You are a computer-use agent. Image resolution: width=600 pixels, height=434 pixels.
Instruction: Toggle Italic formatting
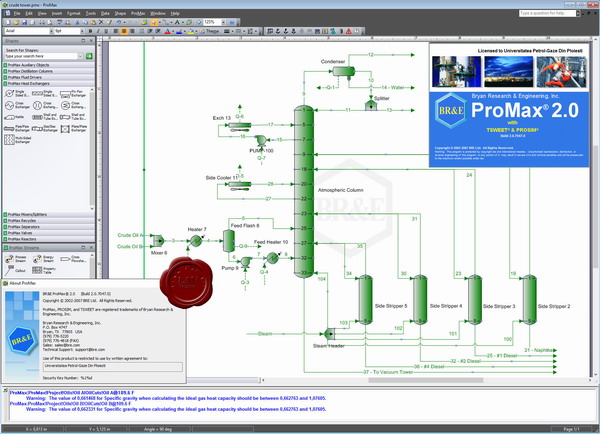[98, 31]
